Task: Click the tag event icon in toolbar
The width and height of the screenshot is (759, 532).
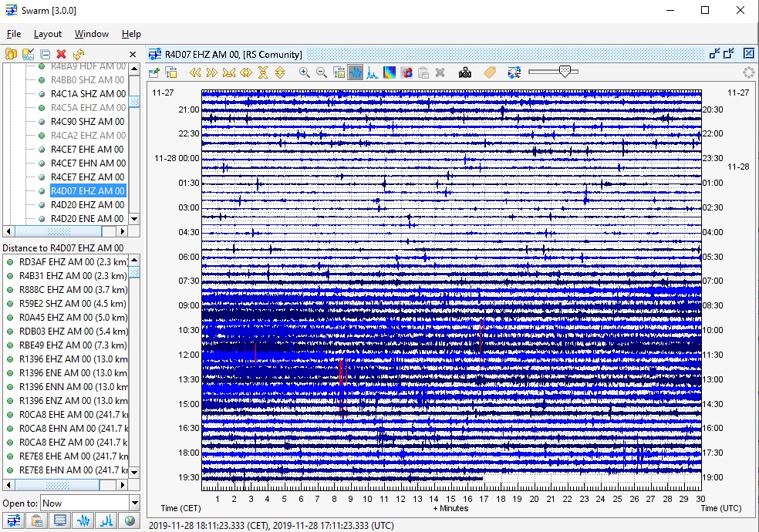Action: click(489, 72)
